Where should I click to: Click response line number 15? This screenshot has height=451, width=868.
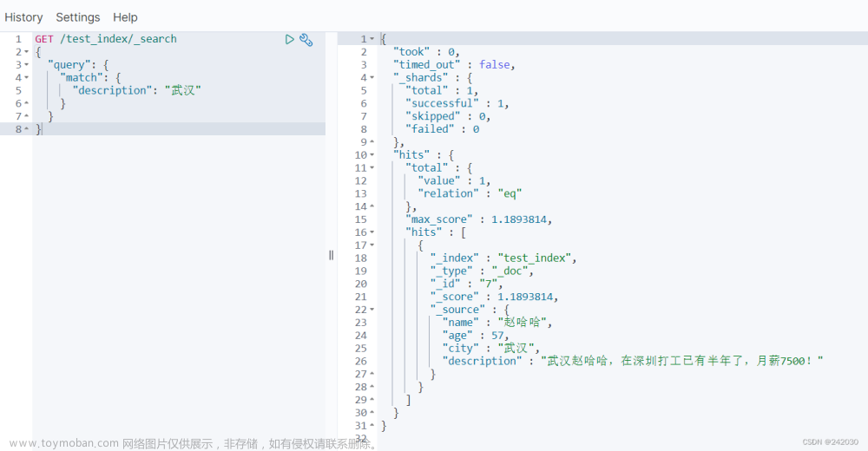361,219
